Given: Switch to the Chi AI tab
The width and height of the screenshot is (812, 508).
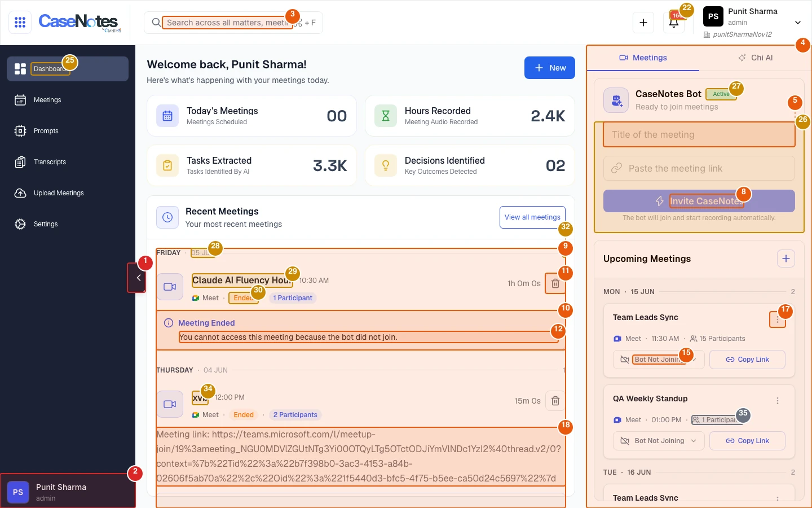Looking at the screenshot, I should coord(756,58).
